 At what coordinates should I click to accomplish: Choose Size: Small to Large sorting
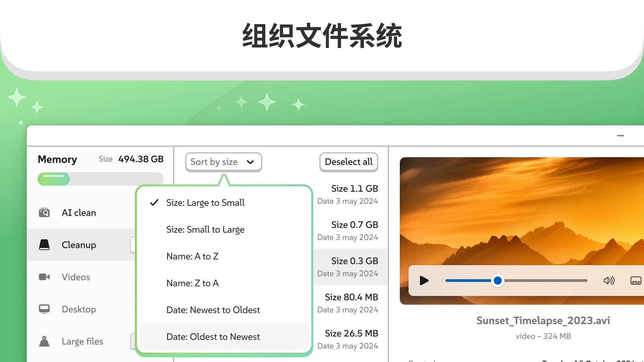click(x=205, y=229)
